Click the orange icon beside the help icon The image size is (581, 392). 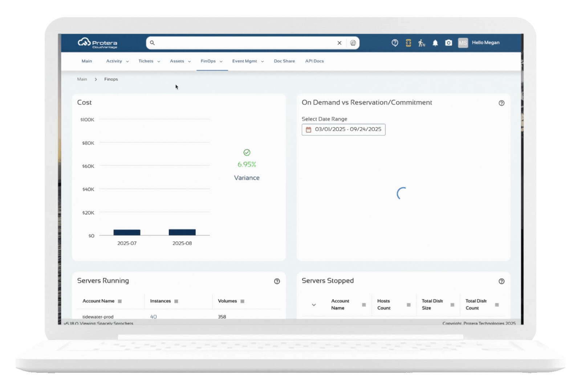tap(408, 43)
